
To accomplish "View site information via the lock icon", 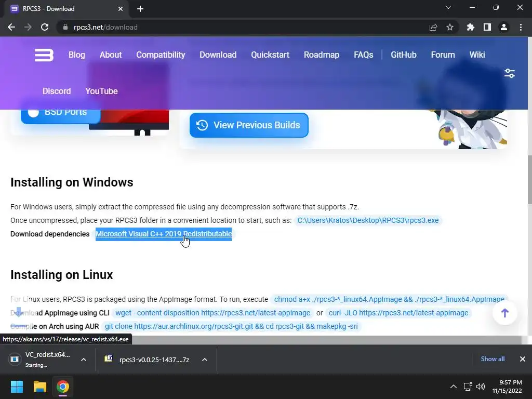I will point(65,27).
